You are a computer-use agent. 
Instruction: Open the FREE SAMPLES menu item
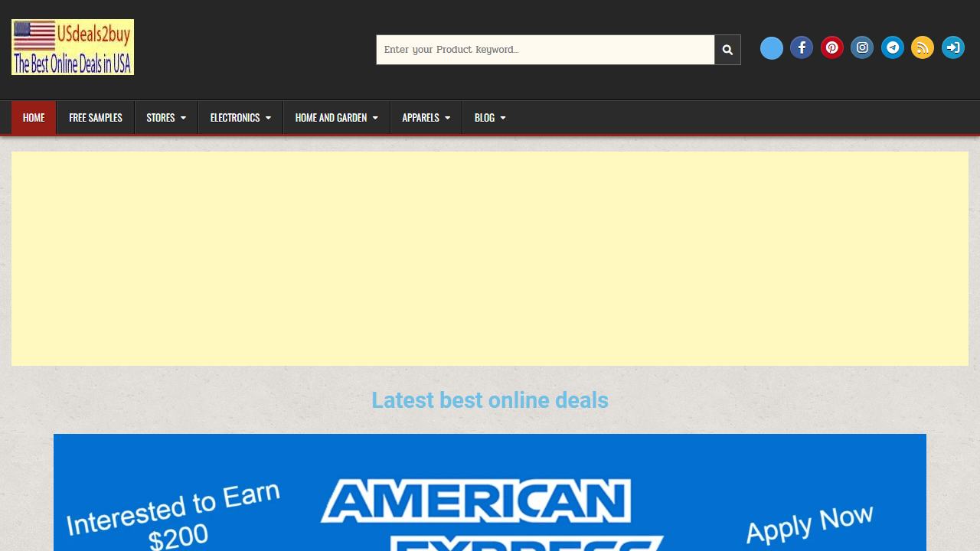(x=95, y=117)
